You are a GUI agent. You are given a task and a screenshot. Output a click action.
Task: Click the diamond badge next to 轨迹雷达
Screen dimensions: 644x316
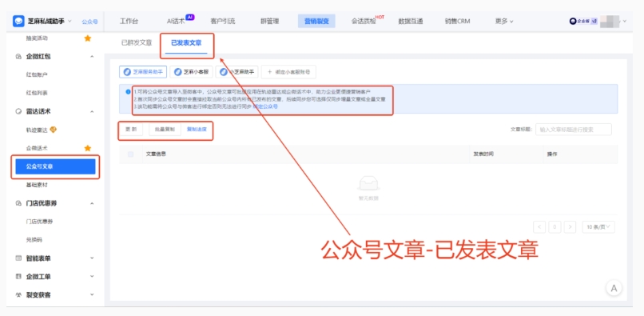coord(53,130)
